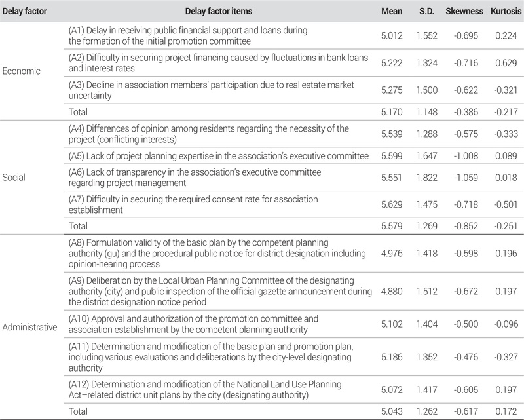Select the Social delay factor label
Image resolution: width=524 pixels, height=420 pixels.
(x=16, y=178)
